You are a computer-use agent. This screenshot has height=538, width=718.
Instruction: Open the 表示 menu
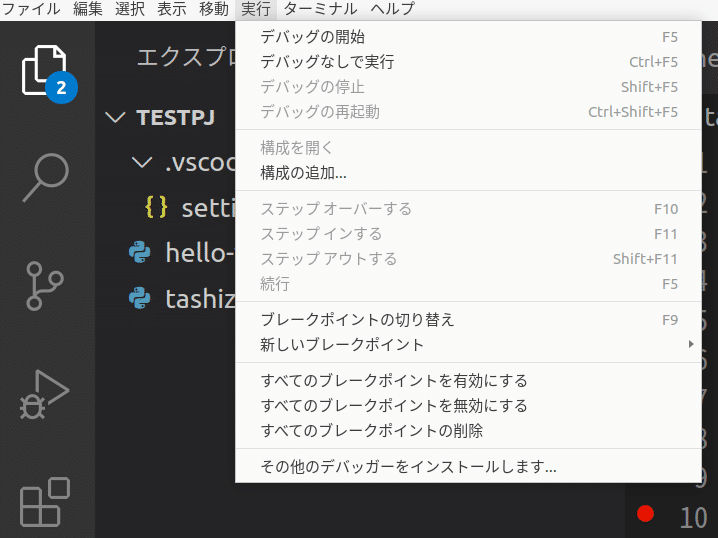pos(172,9)
